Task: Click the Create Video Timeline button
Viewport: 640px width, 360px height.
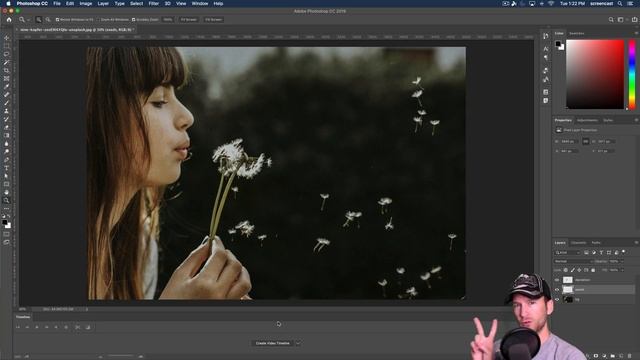Action: [273, 343]
